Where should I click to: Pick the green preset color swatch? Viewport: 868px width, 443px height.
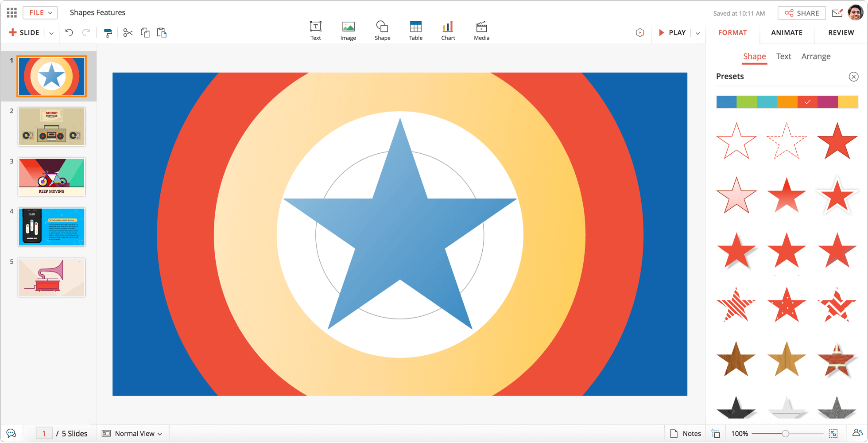(747, 102)
